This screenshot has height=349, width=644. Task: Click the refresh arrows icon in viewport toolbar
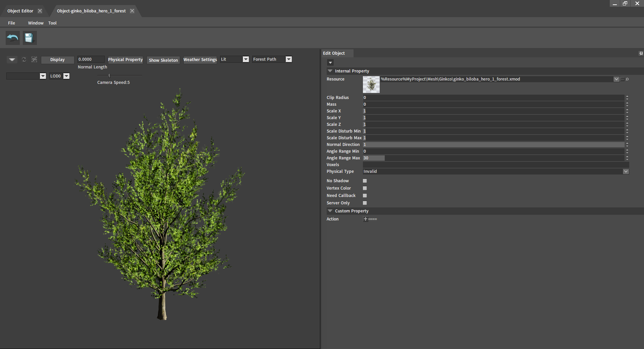tap(24, 59)
